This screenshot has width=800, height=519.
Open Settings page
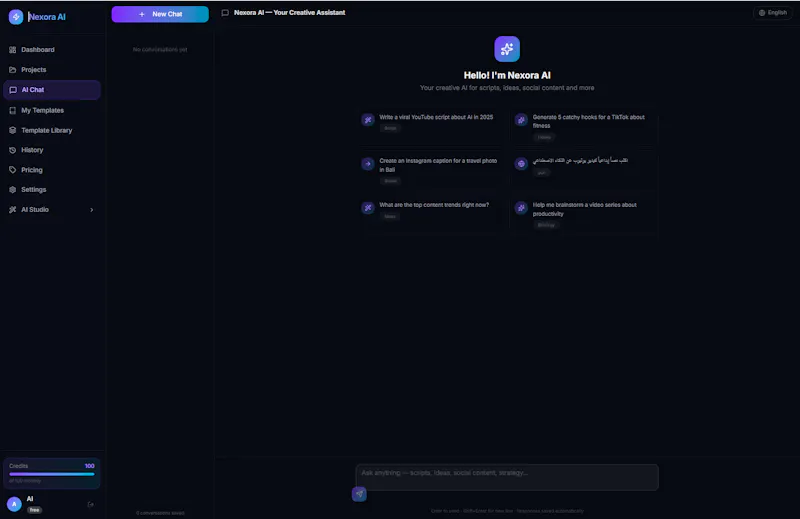tap(52, 189)
